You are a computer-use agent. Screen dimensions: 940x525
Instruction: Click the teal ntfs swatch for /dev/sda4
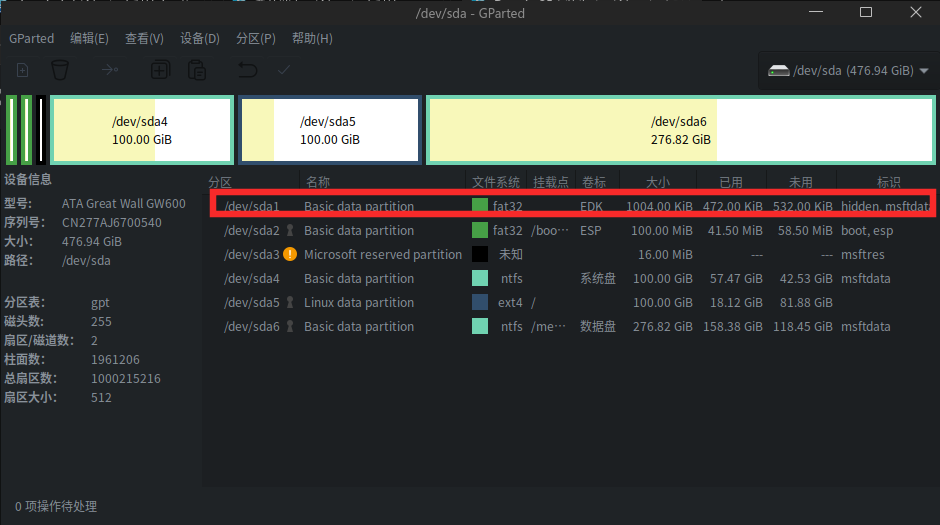480,278
